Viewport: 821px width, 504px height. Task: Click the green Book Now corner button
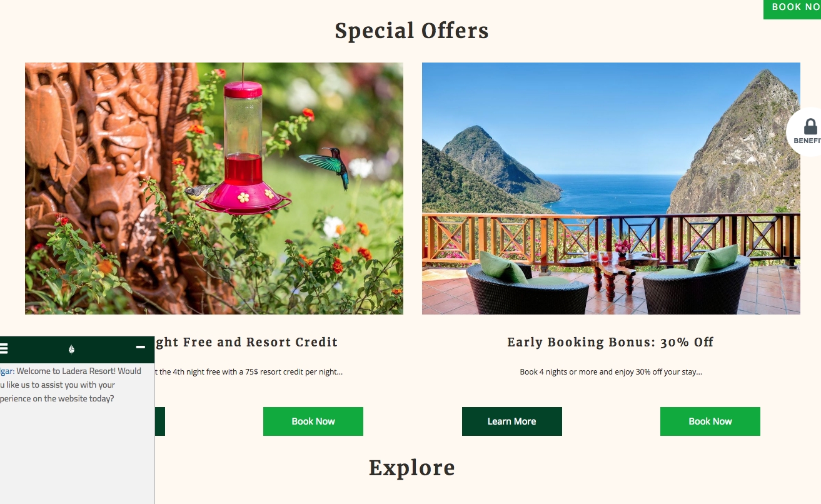point(792,9)
